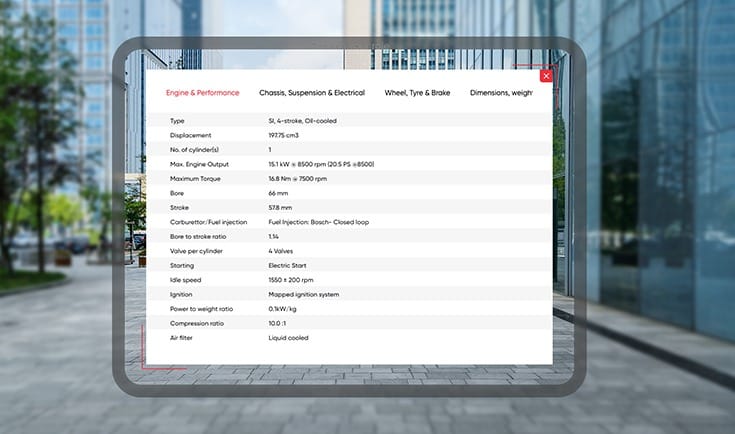Select the '16.8 Nm @ 7500 rpm' value
Screen dimensions: 735x434
click(x=298, y=179)
